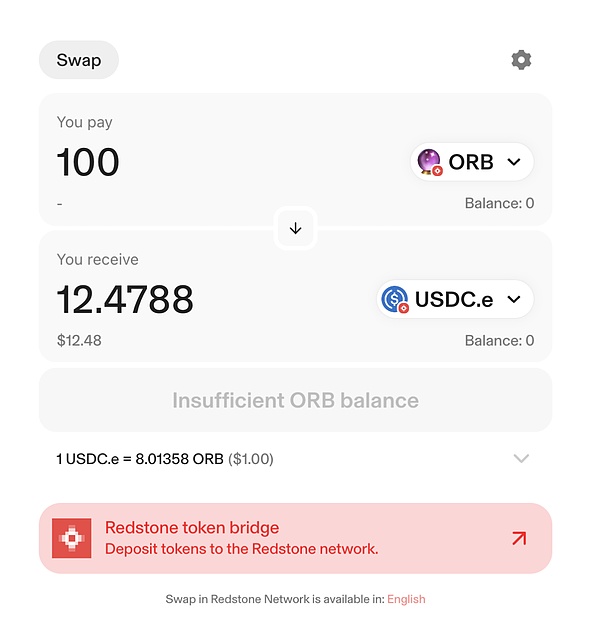Click the Redstone bridge logo icon
Viewport: 600px width, 638px height.
[71, 538]
